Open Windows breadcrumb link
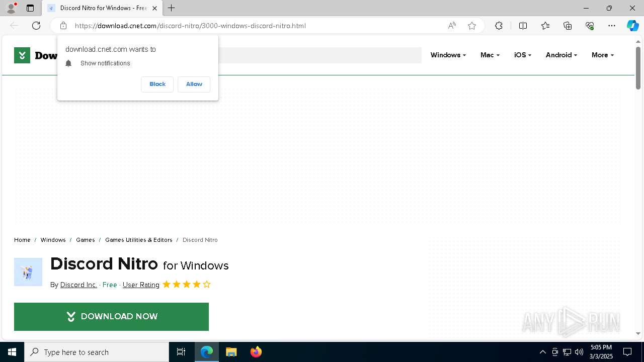Image resolution: width=644 pixels, height=362 pixels. [x=53, y=240]
